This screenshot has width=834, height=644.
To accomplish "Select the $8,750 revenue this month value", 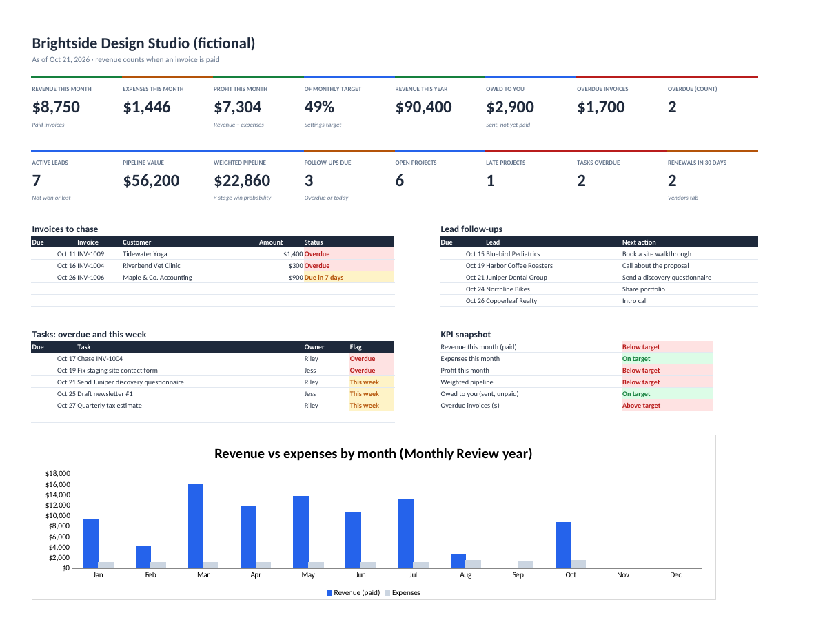I will 56,107.
